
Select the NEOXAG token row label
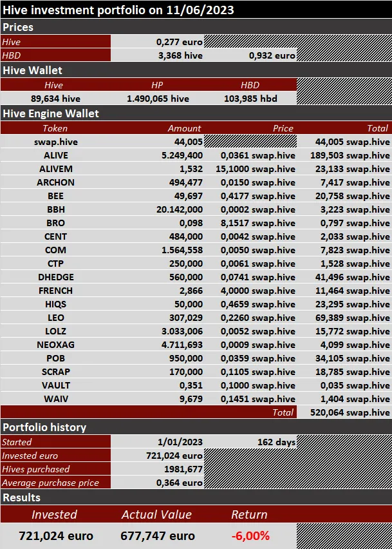click(55, 345)
